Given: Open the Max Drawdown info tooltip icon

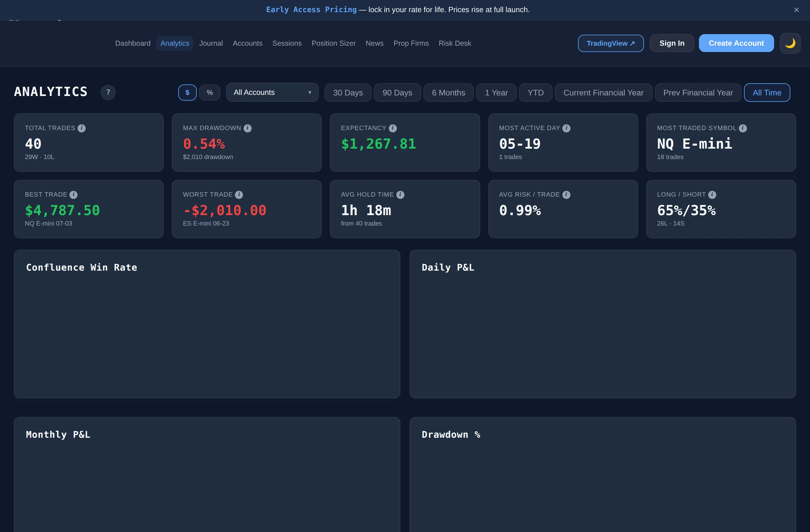Looking at the screenshot, I should pos(247,128).
